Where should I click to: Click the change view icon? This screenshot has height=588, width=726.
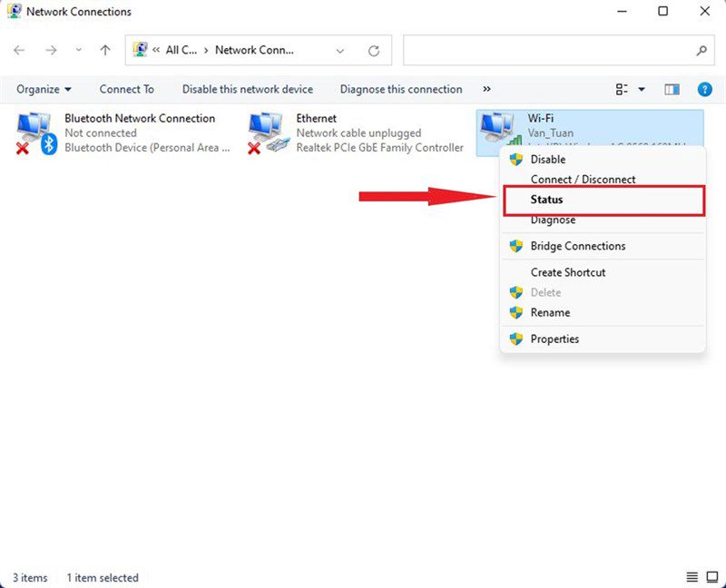(x=622, y=89)
